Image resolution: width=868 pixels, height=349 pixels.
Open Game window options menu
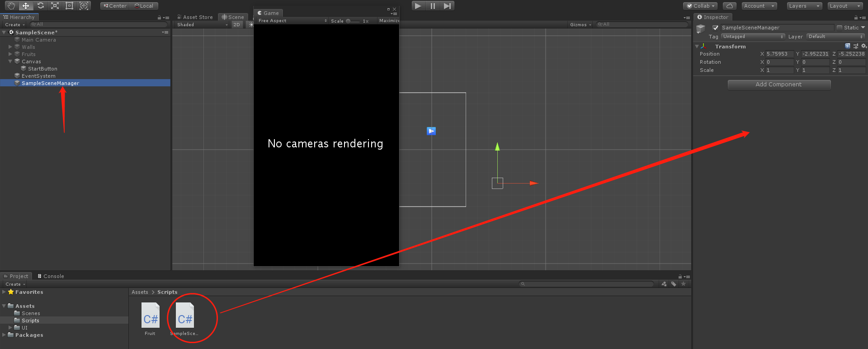tap(394, 14)
